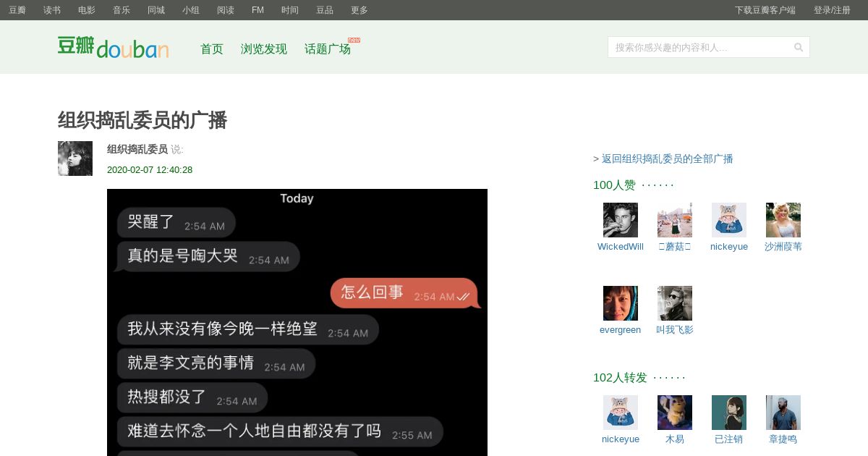Open the chat screenshot image
This screenshot has height=456, width=868.
pyautogui.click(x=297, y=323)
